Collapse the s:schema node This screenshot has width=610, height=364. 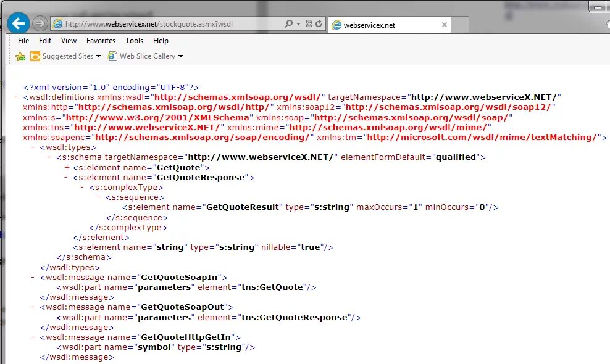[49, 157]
